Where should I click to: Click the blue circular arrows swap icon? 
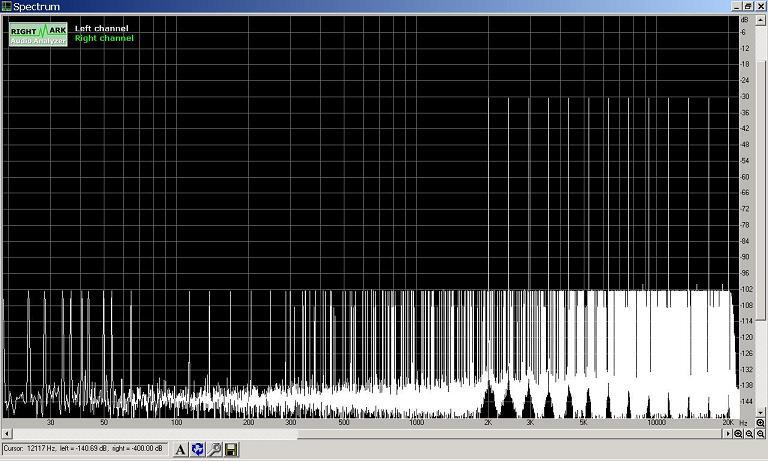[x=197, y=450]
